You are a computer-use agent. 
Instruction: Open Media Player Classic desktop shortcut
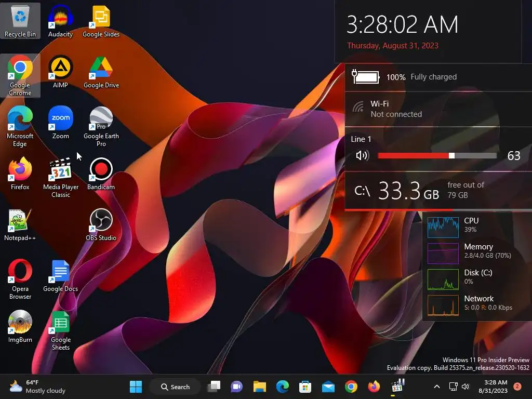pyautogui.click(x=61, y=177)
